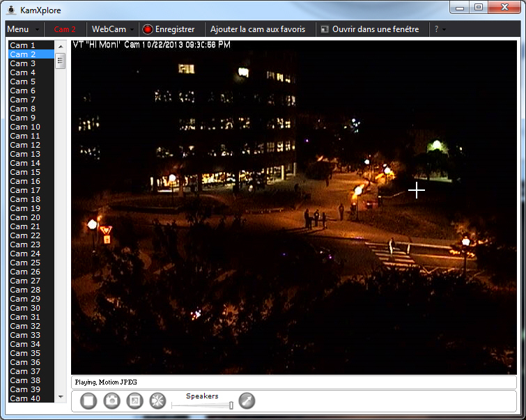Viewport: 526px width, 420px height.
Task: Switch to Cam 14
Action: (x=31, y=163)
